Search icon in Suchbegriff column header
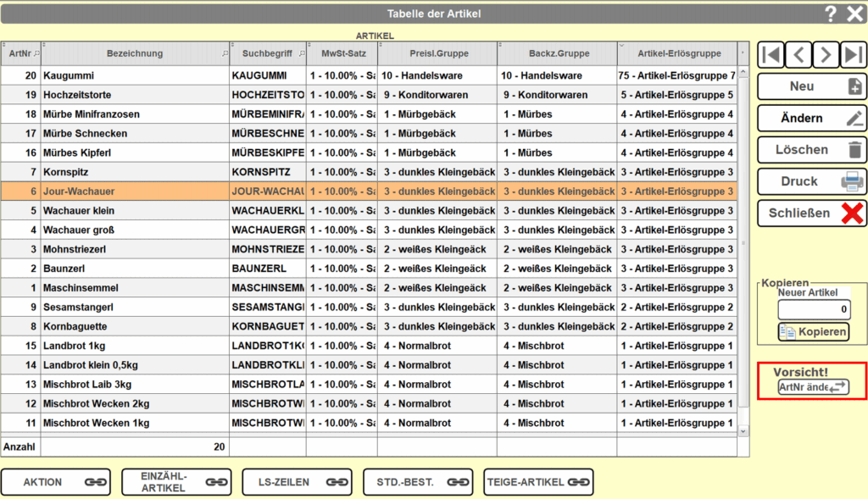Image resolution: width=868 pixels, height=499 pixels. [302, 53]
